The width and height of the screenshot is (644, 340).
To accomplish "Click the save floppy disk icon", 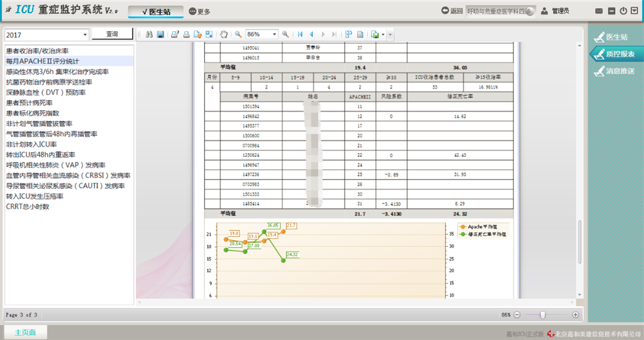I will pyautogui.click(x=160, y=34).
